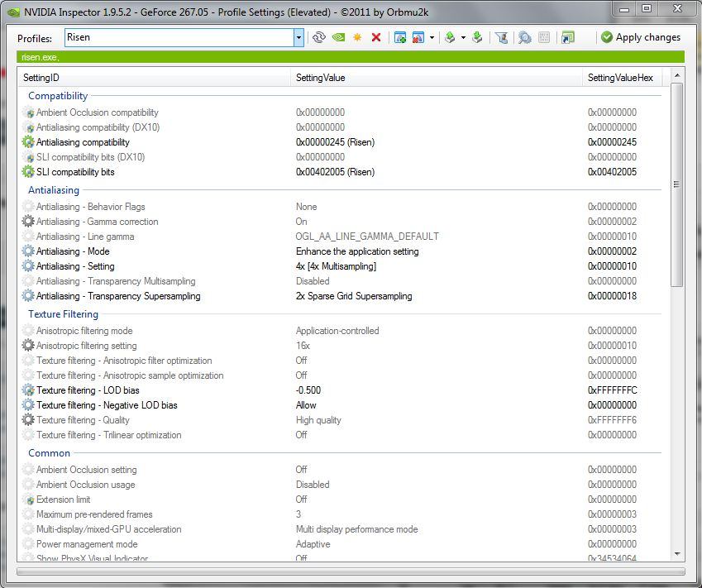Collapse the Common group header
The width and height of the screenshot is (702, 588).
coord(50,453)
